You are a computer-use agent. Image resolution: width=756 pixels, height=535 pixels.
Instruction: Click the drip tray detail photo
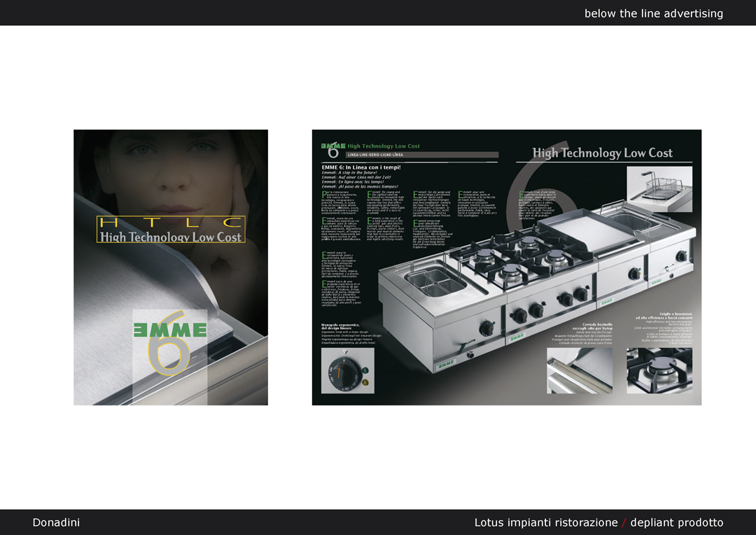(x=579, y=370)
